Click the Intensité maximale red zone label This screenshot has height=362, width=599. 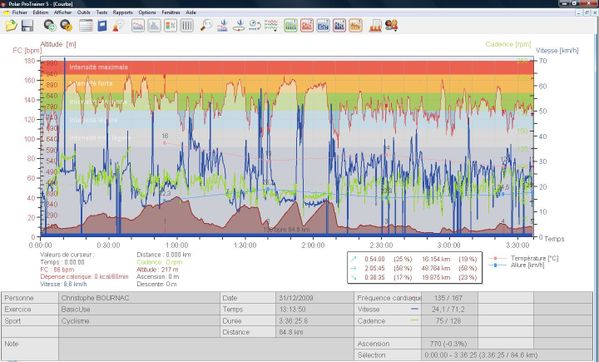99,67
